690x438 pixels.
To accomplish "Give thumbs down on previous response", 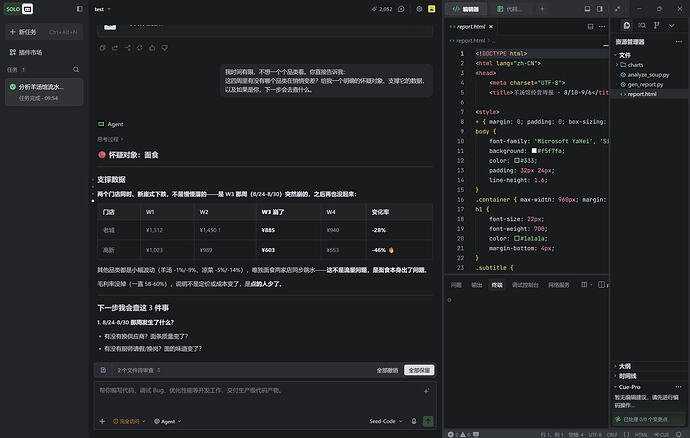I will 165,48.
